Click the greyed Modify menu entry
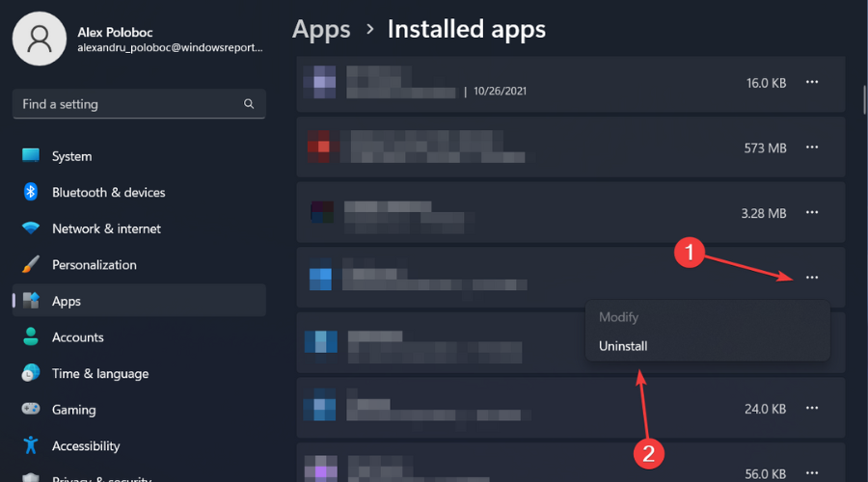The width and height of the screenshot is (868, 482). pyautogui.click(x=619, y=317)
